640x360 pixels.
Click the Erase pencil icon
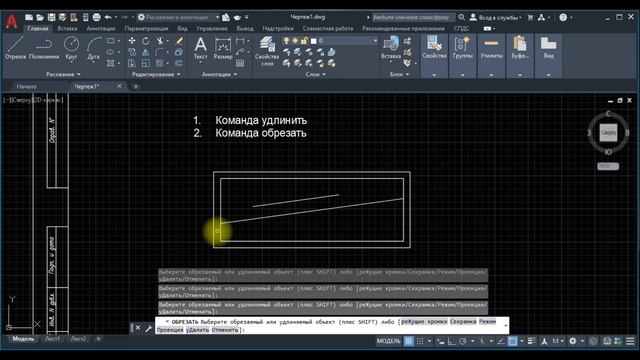point(179,41)
